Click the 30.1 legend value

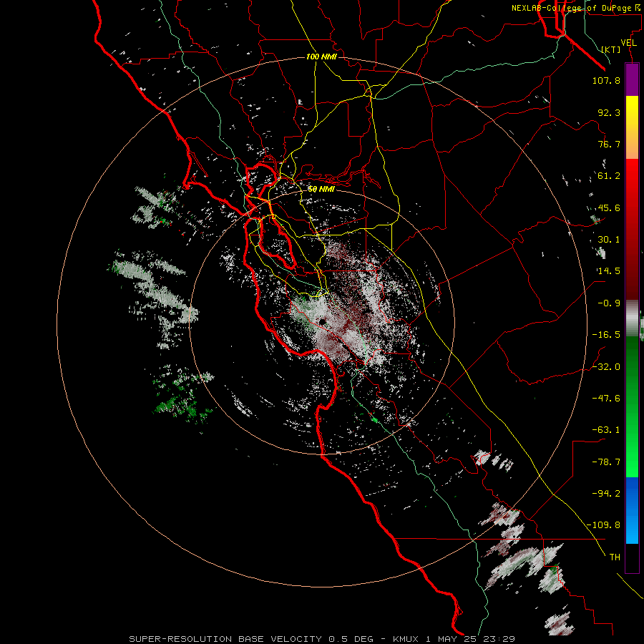pos(609,240)
